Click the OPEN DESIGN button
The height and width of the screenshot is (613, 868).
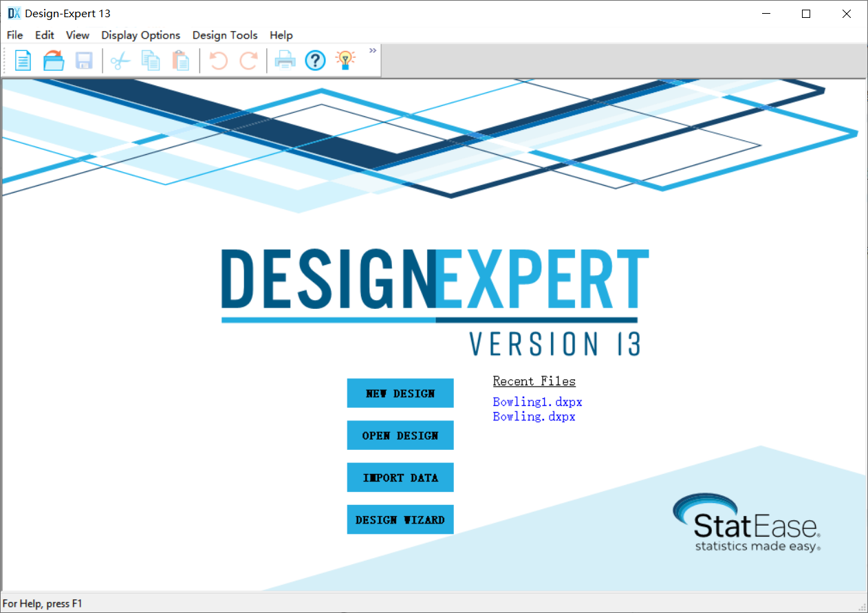[400, 435]
